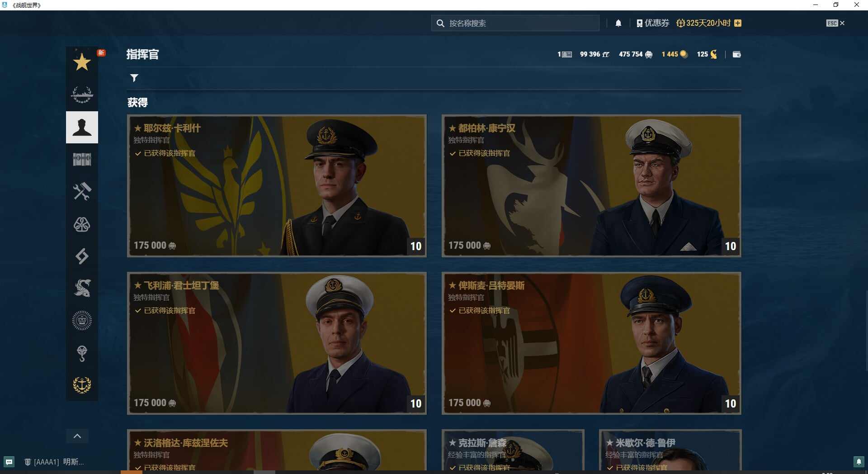Open the wallet at top right
The height and width of the screenshot is (474, 868).
point(736,54)
